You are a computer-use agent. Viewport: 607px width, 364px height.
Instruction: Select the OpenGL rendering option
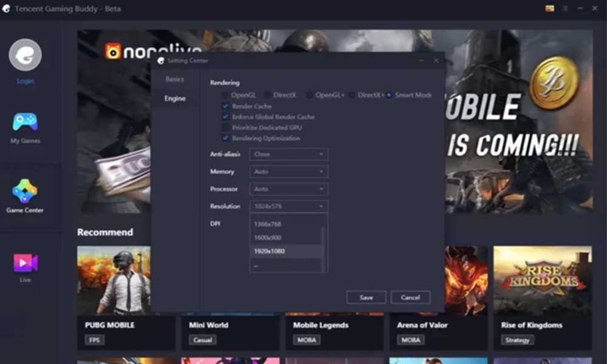[x=225, y=95]
